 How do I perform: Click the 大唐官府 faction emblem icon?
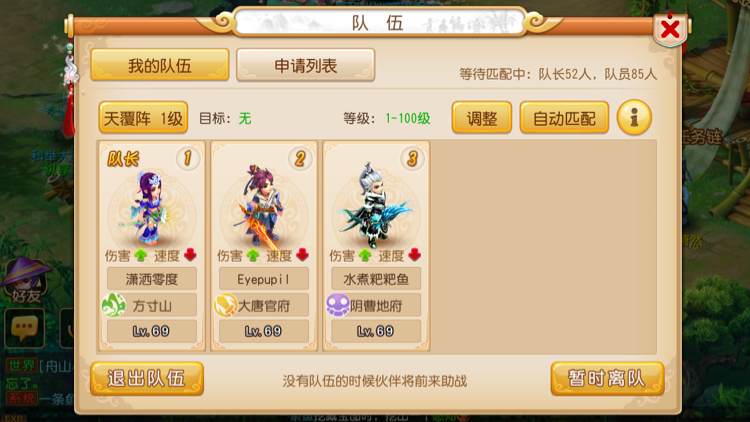point(226,305)
